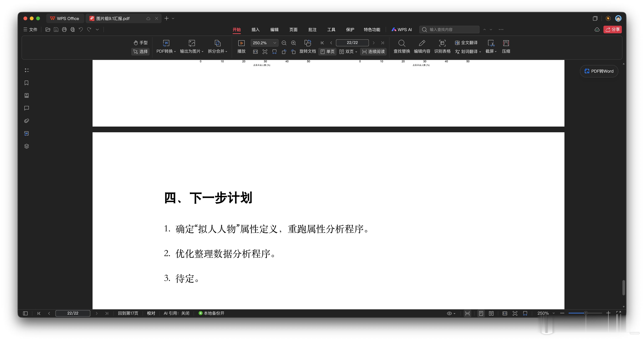Switch to the 插入 tab
Screen dimensions: 644x341
[255, 30]
